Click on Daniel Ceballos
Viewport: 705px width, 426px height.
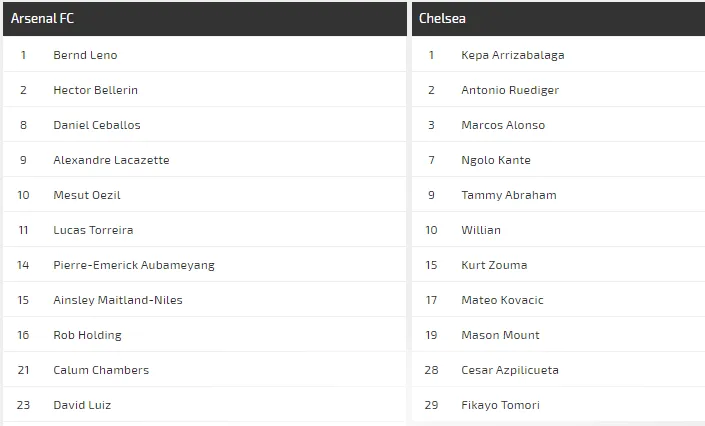[x=96, y=125]
